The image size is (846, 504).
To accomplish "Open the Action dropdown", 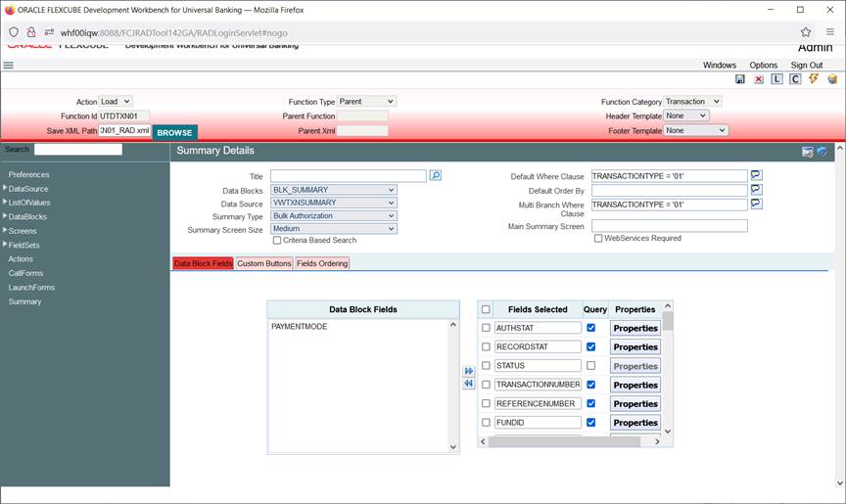I will pos(116,102).
